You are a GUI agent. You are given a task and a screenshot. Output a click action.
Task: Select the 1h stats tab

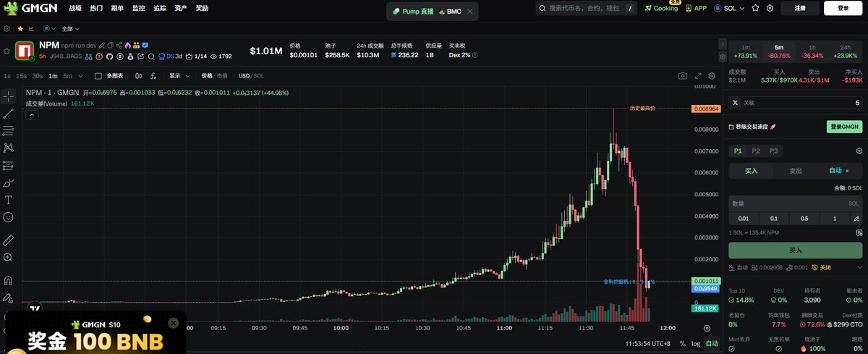pyautogui.click(x=812, y=51)
